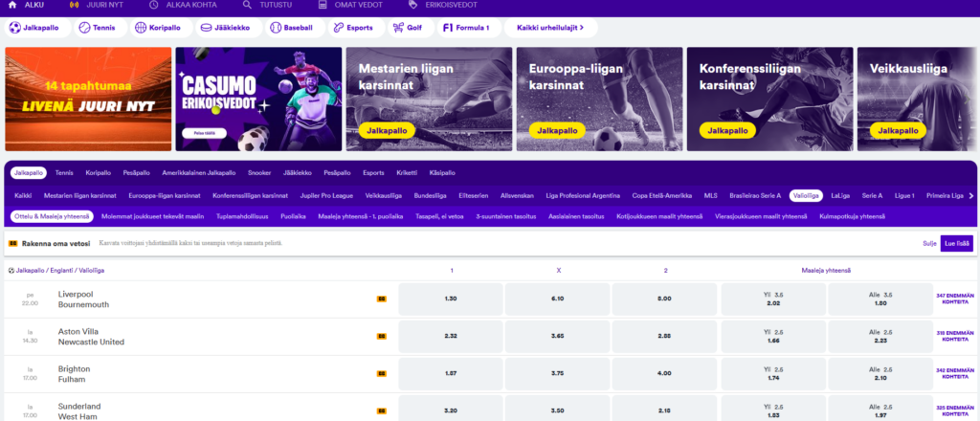Viewport: 980px width, 421px height.
Task: Click the tag icon beside ERIKOISVEDOT
Action: click(412, 5)
